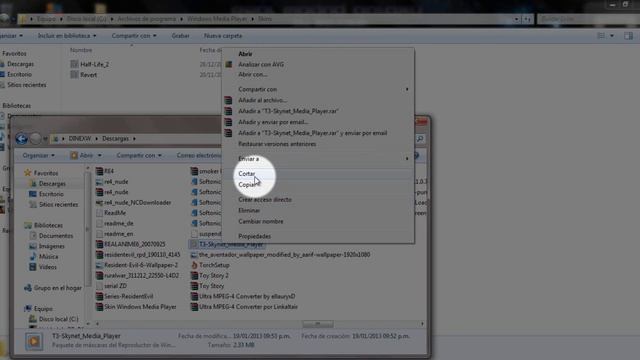Viewport: 640px width, 360px height.
Task: Select the_aventador_wallpaper image file
Action: (x=281, y=255)
